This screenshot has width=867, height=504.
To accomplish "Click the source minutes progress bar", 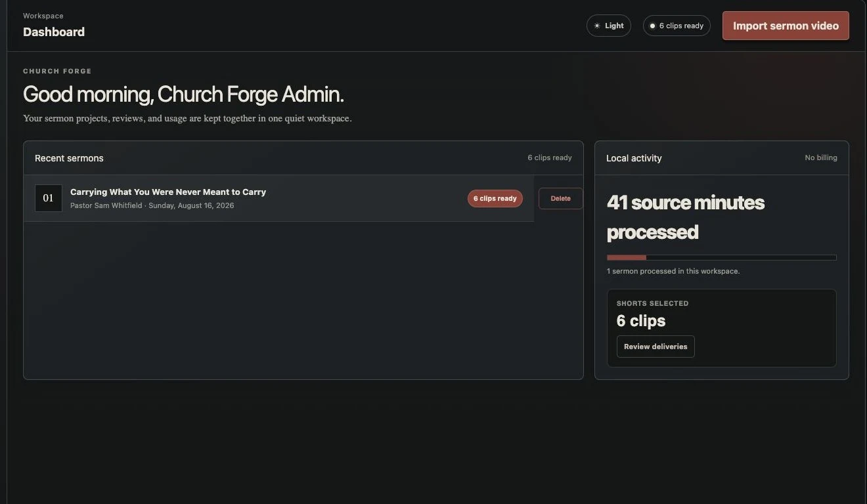I will click(x=721, y=257).
